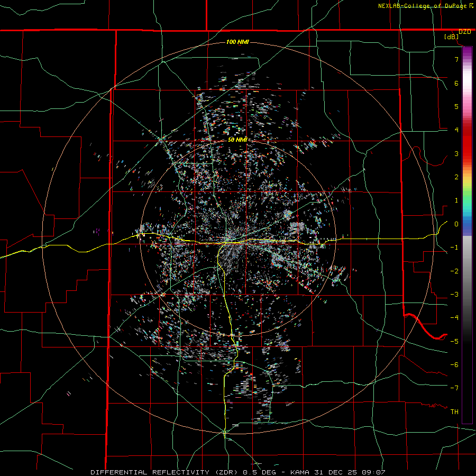Click the DZD legend title

[464, 32]
